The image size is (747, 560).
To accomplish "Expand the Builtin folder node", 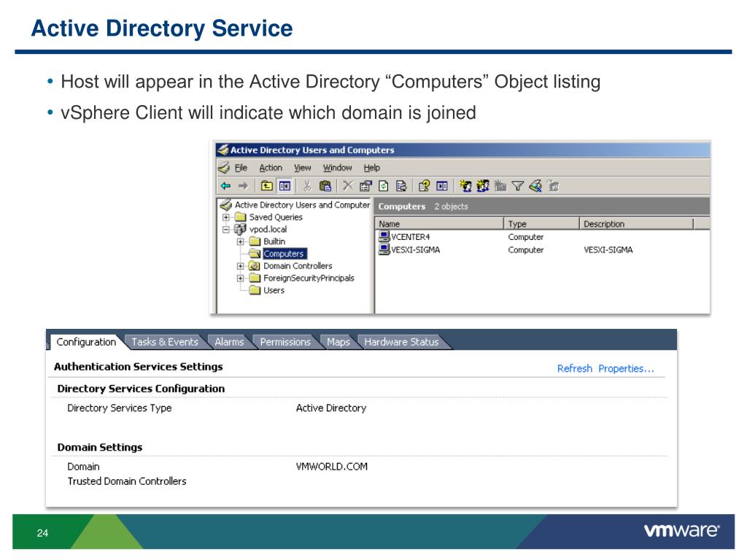I will 241,241.
